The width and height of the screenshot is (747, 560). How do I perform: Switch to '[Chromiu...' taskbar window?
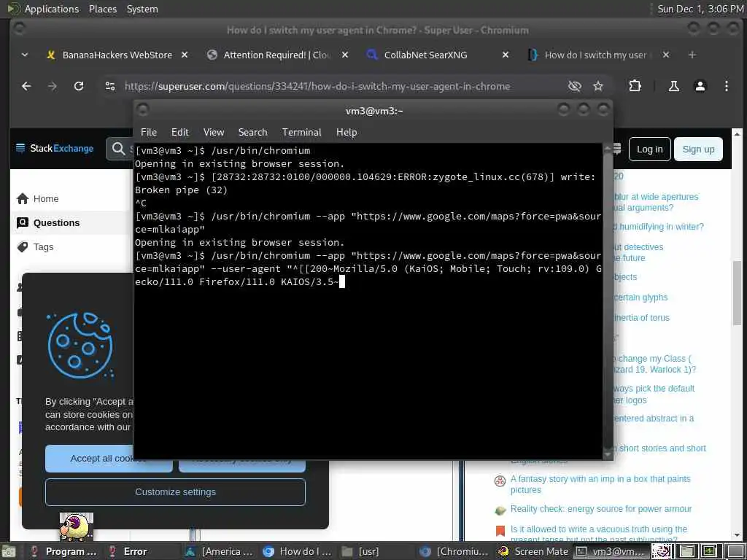(x=454, y=551)
